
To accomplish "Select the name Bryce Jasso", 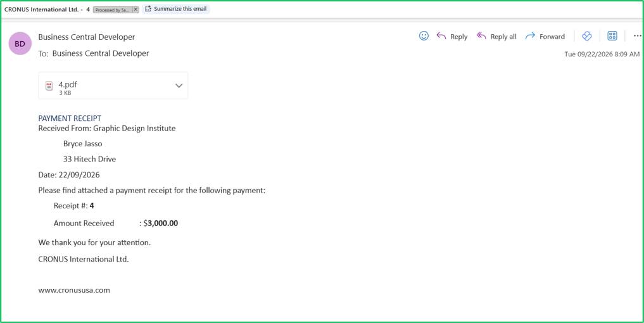I will [x=82, y=144].
